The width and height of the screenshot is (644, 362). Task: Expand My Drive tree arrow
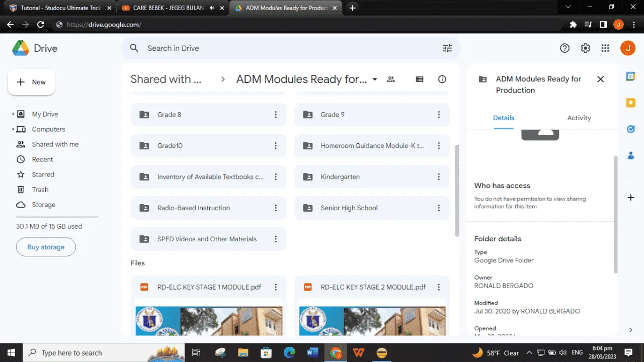(13, 114)
